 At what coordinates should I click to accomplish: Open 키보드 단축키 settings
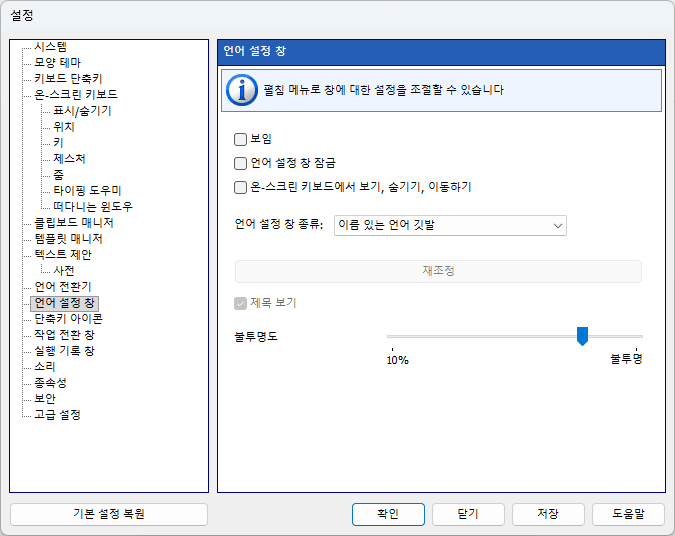coord(68,78)
